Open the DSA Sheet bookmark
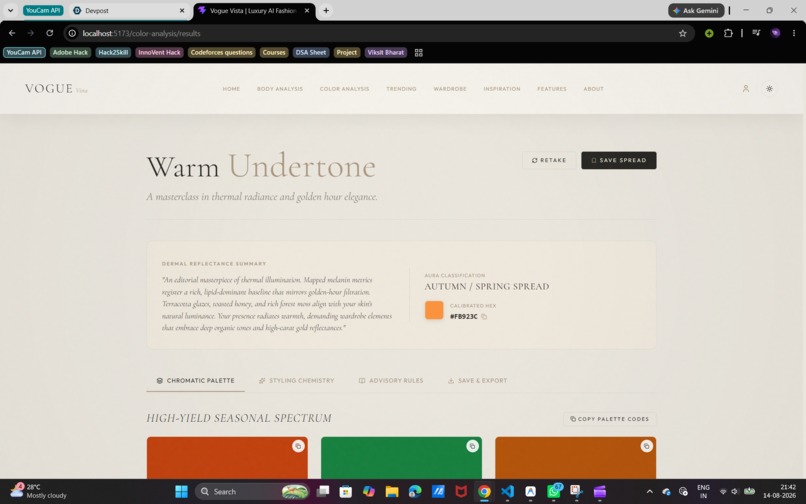 310,52
